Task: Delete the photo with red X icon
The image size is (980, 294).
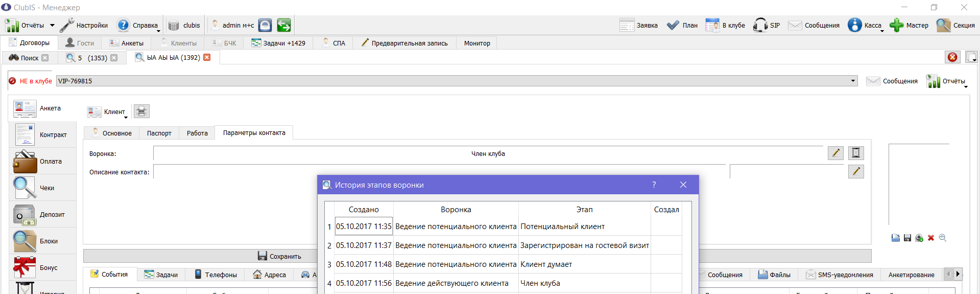Action: coord(931,238)
